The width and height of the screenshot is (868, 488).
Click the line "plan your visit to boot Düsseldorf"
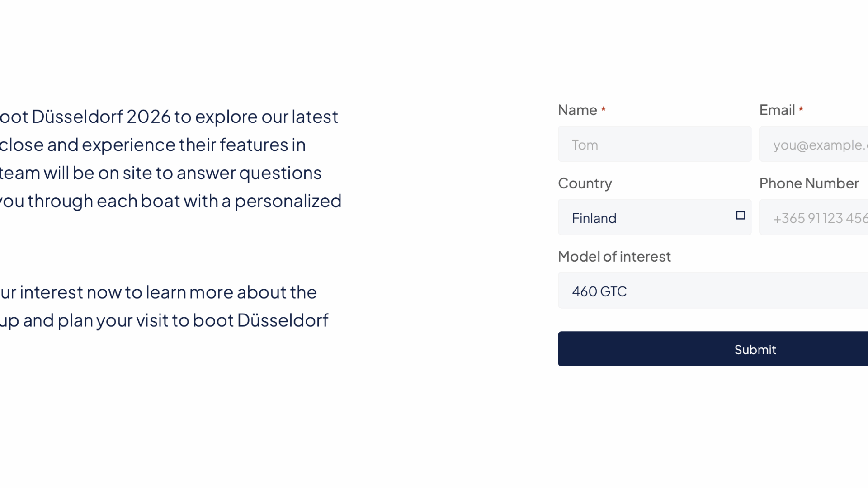pos(164,320)
